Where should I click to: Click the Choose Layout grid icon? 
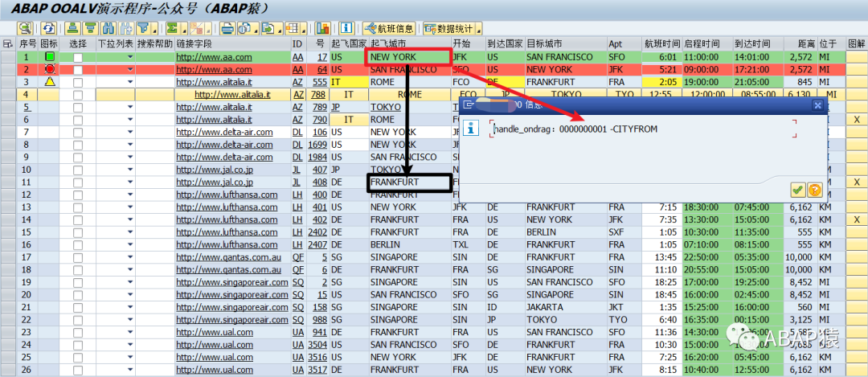pyautogui.click(x=292, y=27)
